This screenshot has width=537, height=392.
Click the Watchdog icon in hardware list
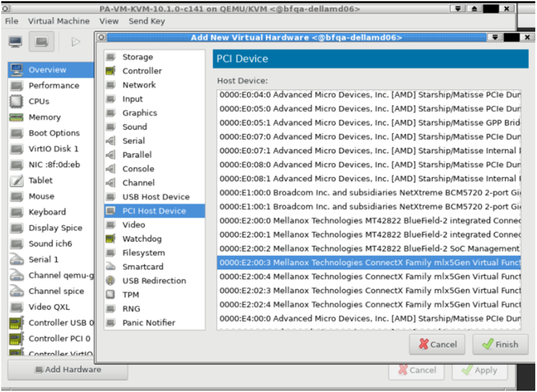pos(110,239)
